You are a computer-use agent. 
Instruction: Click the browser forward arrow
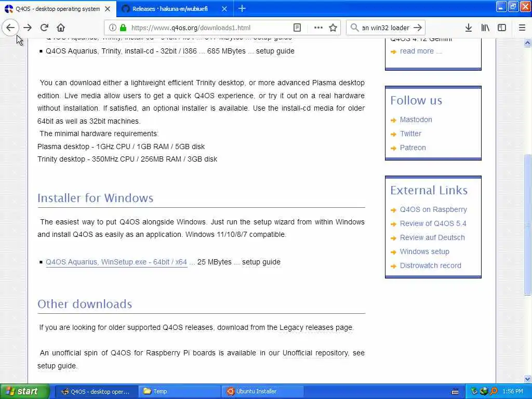(x=28, y=28)
